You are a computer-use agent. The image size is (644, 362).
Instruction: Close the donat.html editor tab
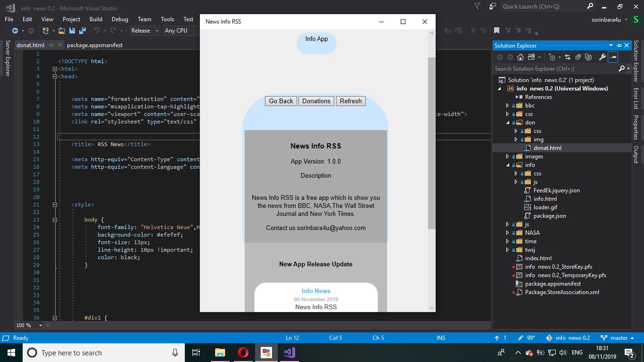click(60, 45)
